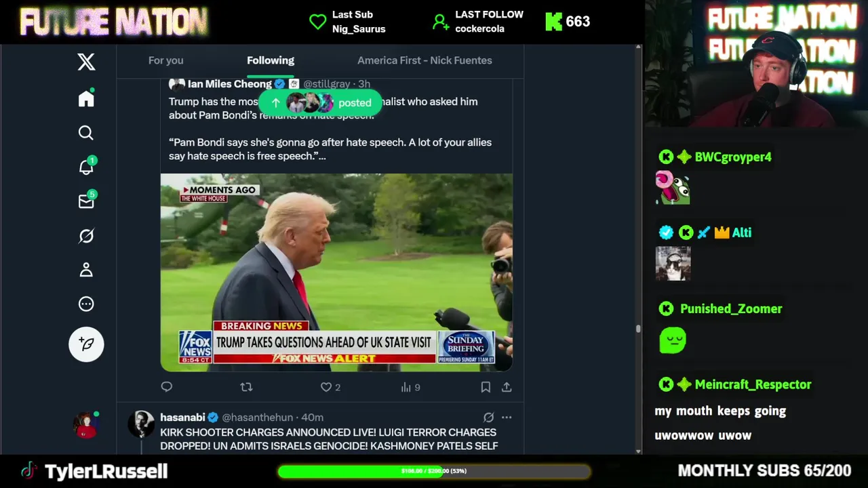Click Punished_Zoomer chat username
This screenshot has height=488, width=868.
click(731, 309)
